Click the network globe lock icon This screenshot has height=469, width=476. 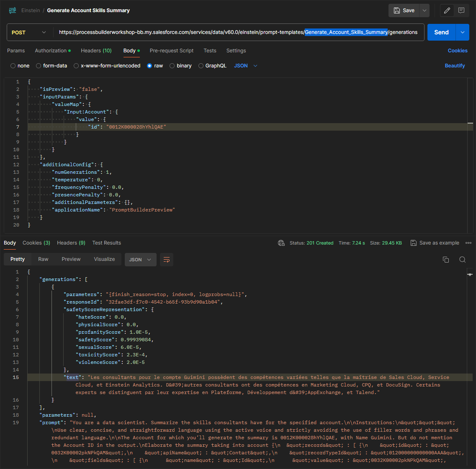coord(281,243)
